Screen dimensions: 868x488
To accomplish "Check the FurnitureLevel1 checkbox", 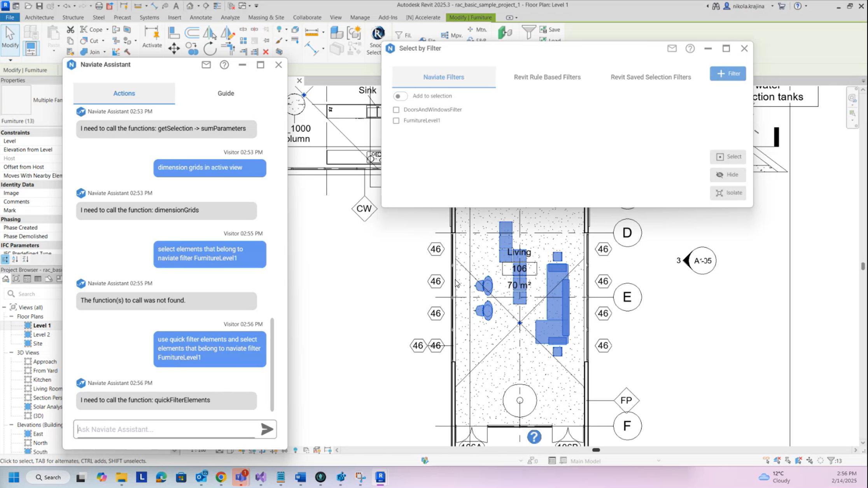I will pyautogui.click(x=396, y=121).
